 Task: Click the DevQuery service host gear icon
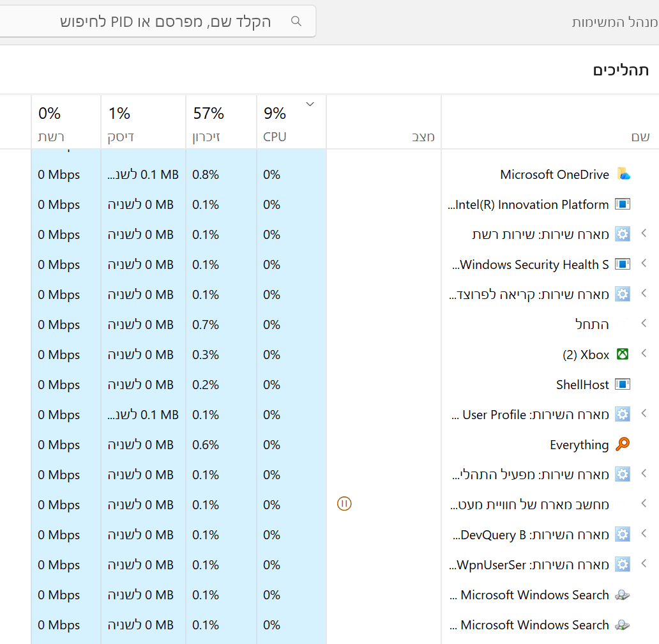(x=623, y=535)
